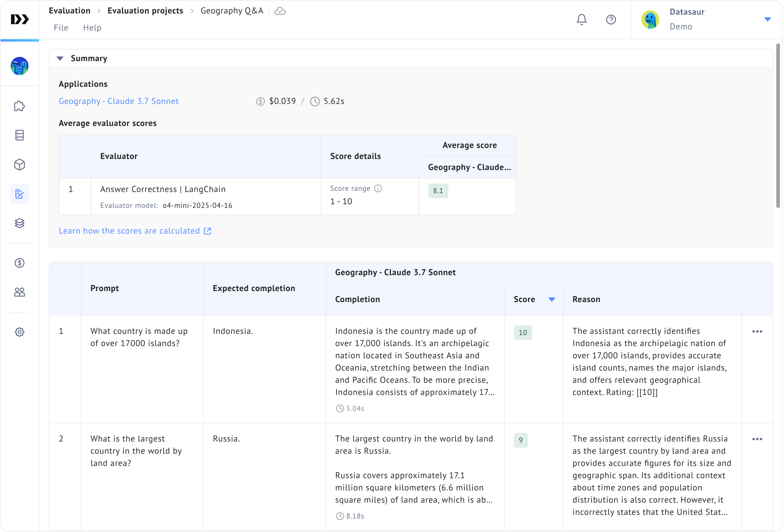783x532 pixels.
Task: Open the Help menu
Action: click(x=92, y=28)
